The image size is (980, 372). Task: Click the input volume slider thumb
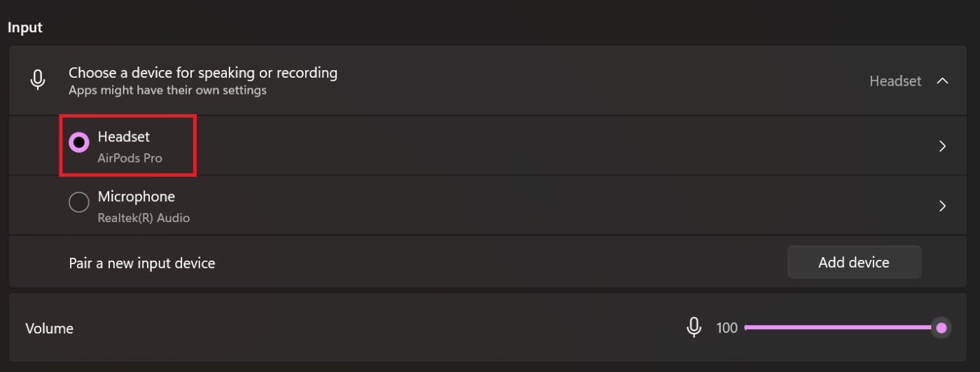[x=941, y=327]
